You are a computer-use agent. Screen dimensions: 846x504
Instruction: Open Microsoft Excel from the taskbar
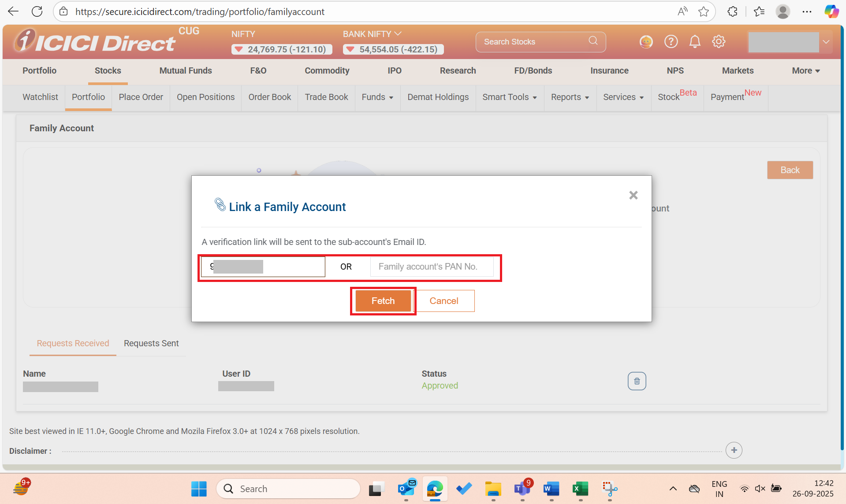(x=580, y=489)
